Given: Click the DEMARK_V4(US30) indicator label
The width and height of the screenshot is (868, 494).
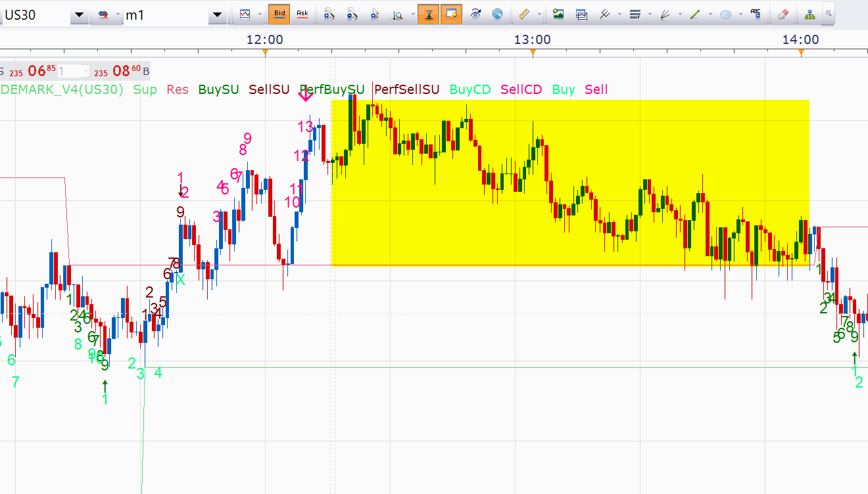Looking at the screenshot, I should click(x=62, y=90).
